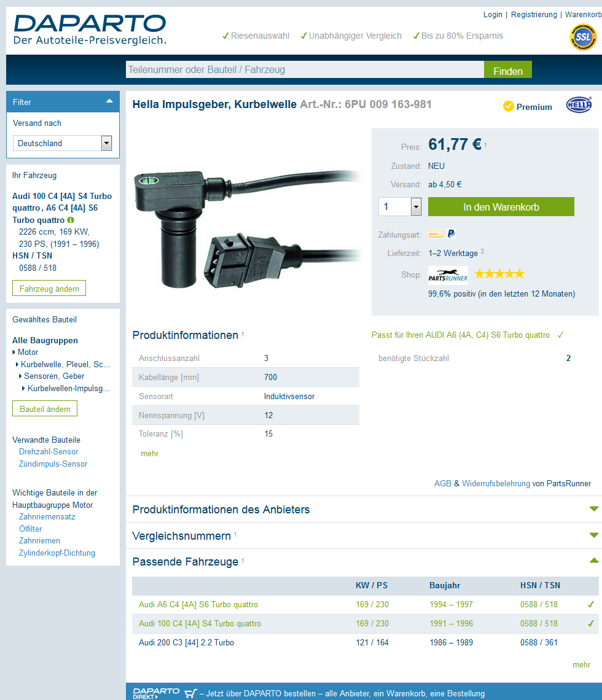
Task: Click the green vehicle info icon
Action: tap(71, 220)
